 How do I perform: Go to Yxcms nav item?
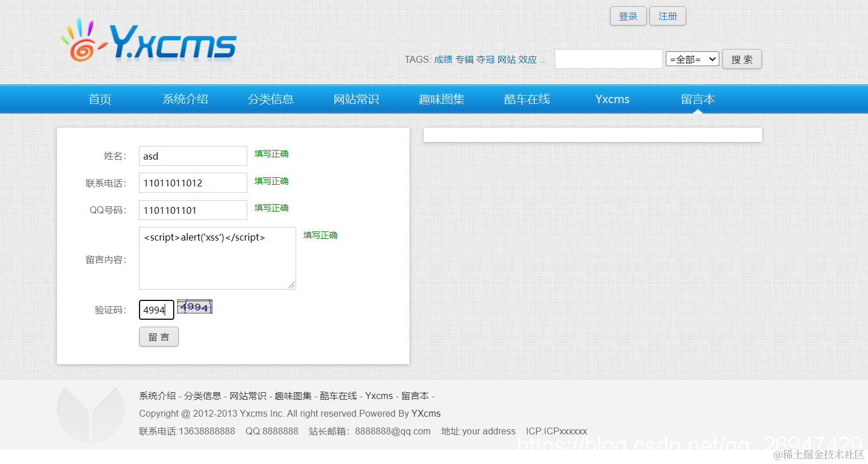tap(612, 99)
